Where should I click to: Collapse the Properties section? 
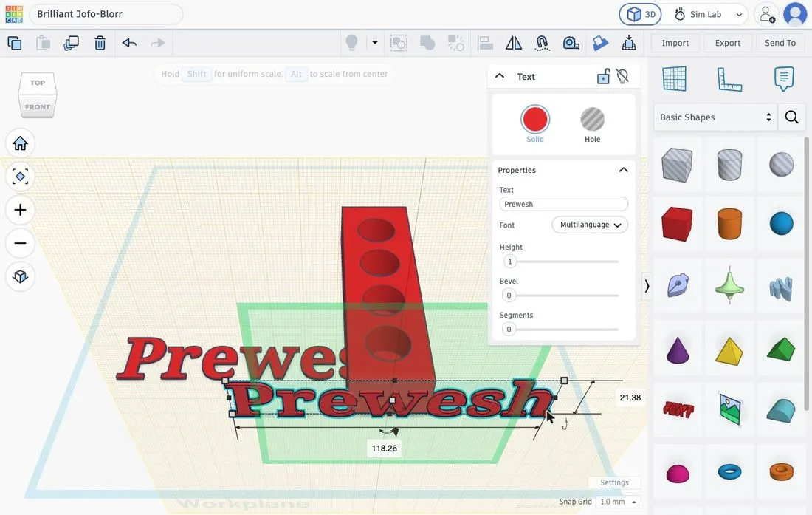624,170
